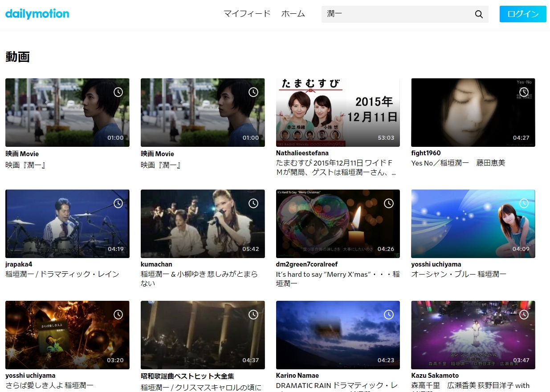This screenshot has width=550, height=392.
Task: Play the さらば愛しき人よ album cover thumbnail
Action: tap(67, 335)
